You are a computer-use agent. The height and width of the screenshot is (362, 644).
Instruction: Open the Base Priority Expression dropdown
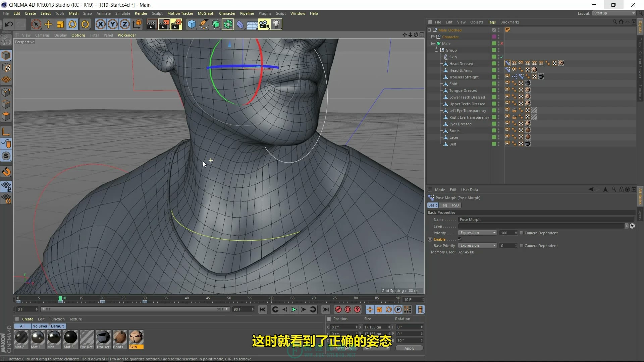click(477, 246)
